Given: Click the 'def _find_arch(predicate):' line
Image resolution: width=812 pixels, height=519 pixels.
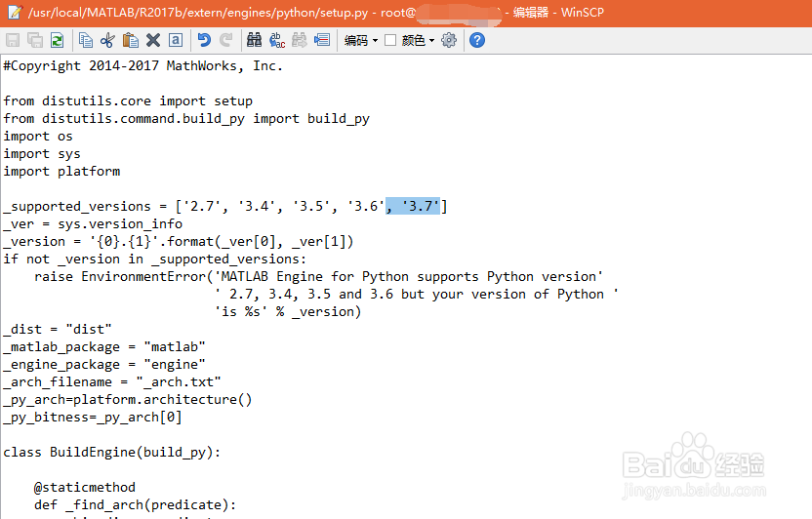Looking at the screenshot, I should coord(135,505).
